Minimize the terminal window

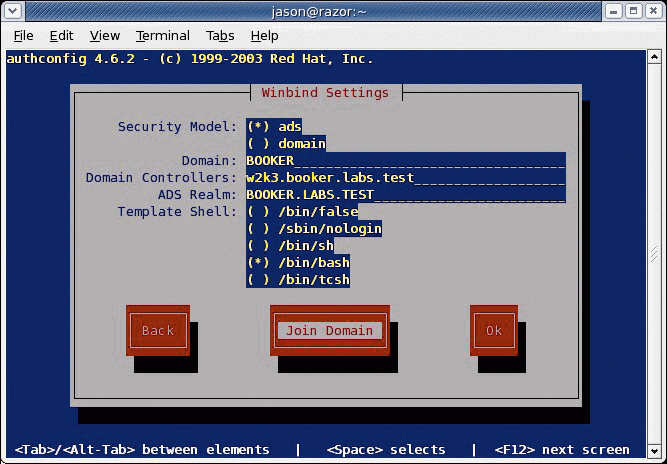613,11
